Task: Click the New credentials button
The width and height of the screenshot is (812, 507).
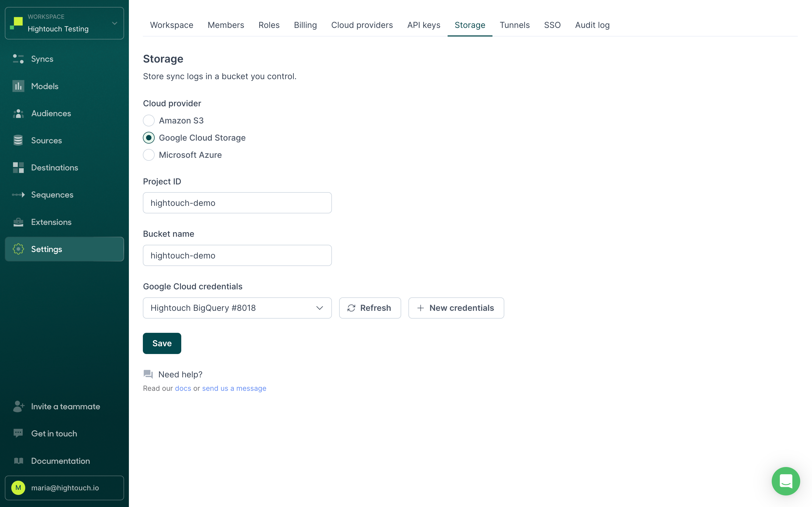Action: point(456,308)
